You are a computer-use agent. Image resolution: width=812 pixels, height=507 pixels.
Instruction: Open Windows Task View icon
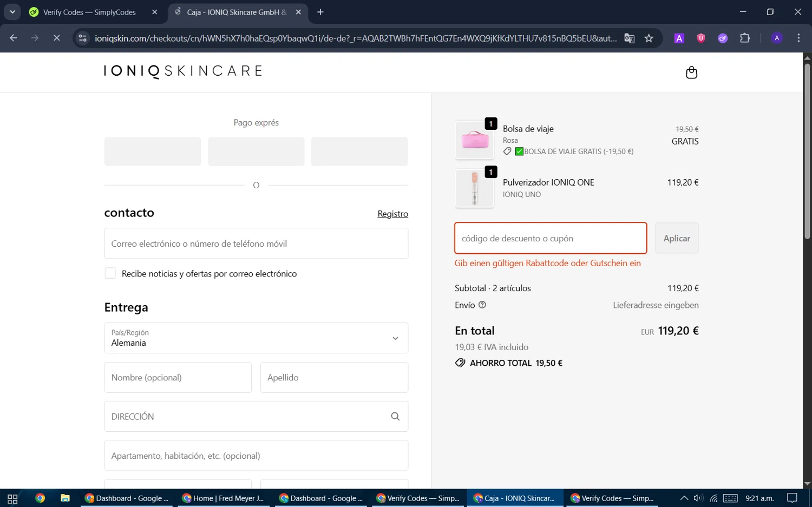(12, 498)
